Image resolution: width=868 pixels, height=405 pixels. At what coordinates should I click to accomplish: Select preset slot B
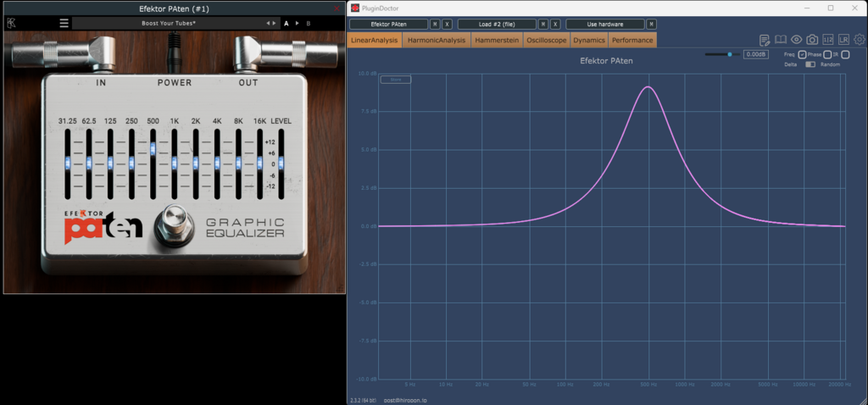(309, 23)
